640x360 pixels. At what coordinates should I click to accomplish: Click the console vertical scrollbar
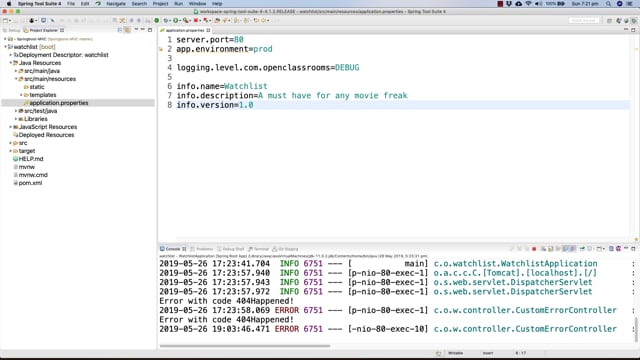pyautogui.click(x=636, y=329)
